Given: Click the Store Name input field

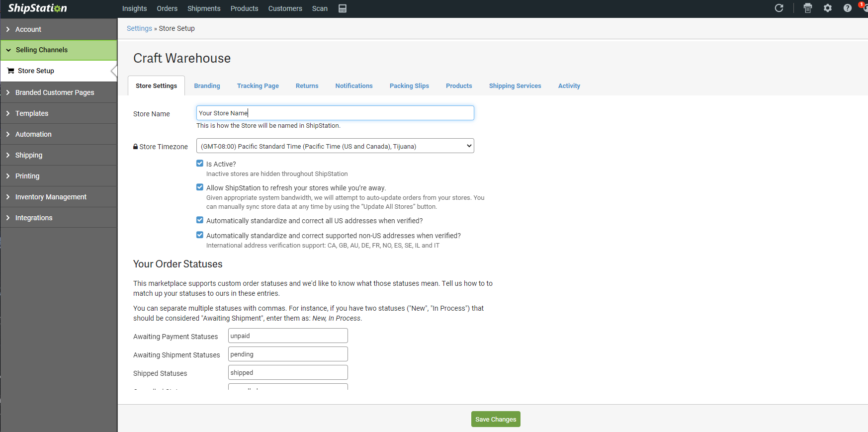Looking at the screenshot, I should pos(335,113).
